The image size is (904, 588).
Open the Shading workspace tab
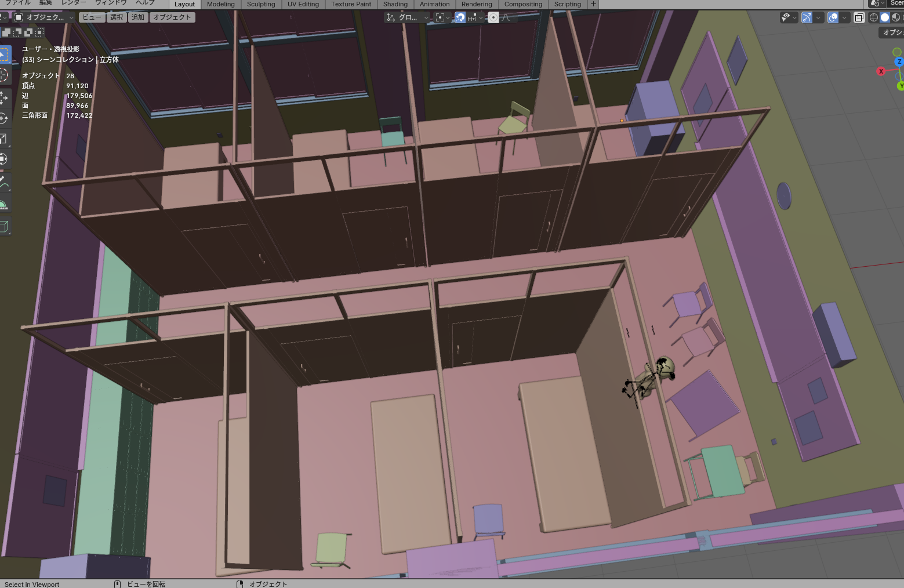395,4
